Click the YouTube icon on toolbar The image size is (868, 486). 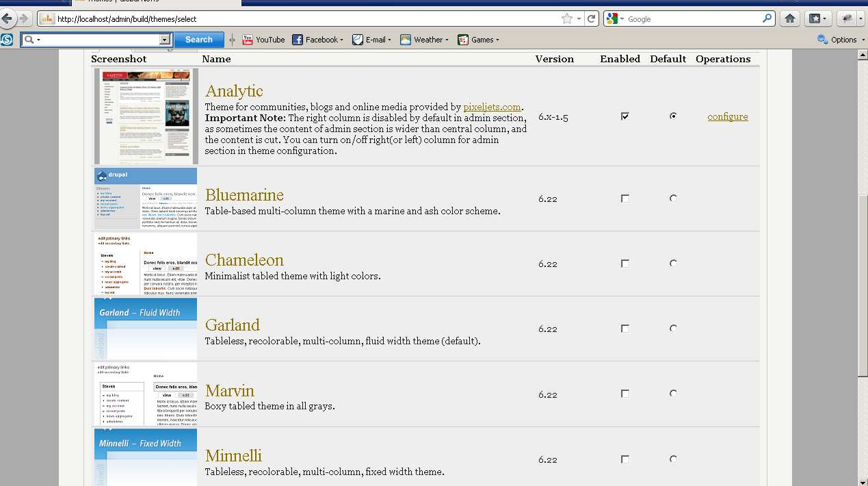[x=248, y=40]
